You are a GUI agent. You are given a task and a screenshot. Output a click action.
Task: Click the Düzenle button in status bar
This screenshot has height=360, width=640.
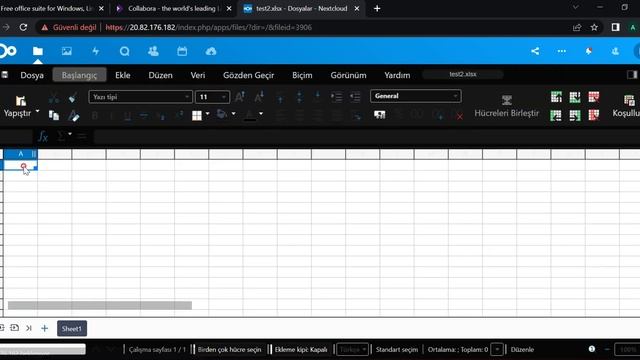[522, 349]
